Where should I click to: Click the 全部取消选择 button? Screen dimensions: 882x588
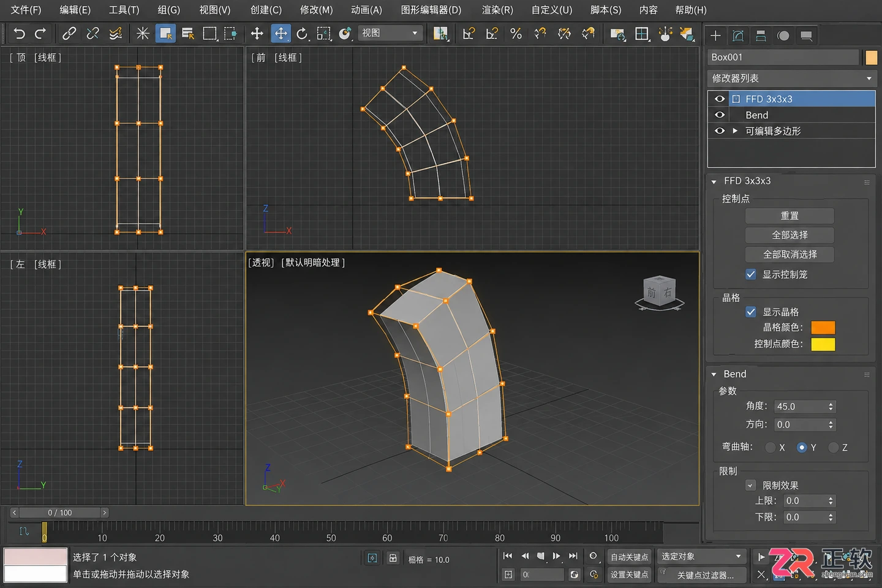tap(790, 254)
